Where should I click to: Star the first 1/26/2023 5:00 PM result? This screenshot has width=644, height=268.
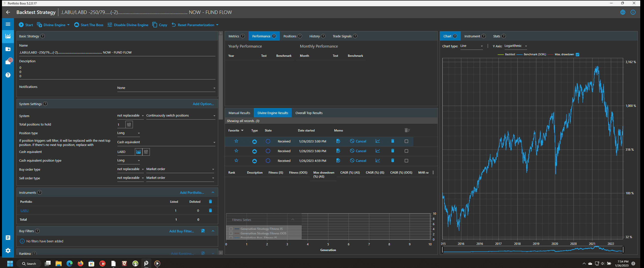point(236,141)
